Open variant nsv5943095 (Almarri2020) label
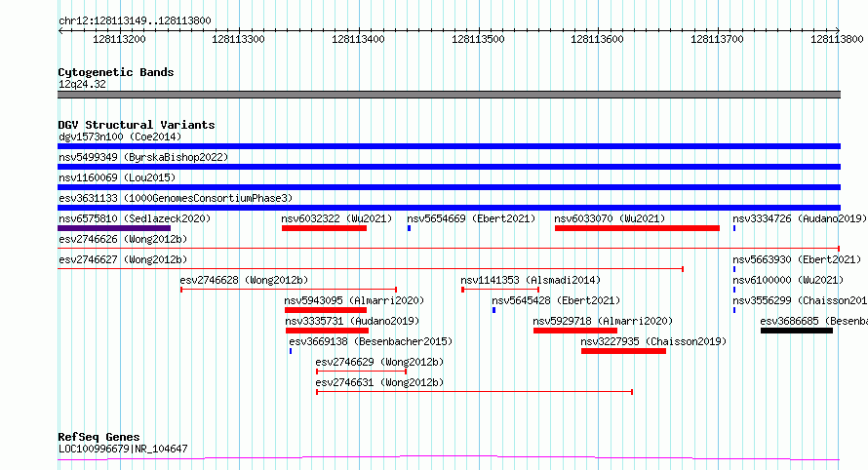 [354, 300]
